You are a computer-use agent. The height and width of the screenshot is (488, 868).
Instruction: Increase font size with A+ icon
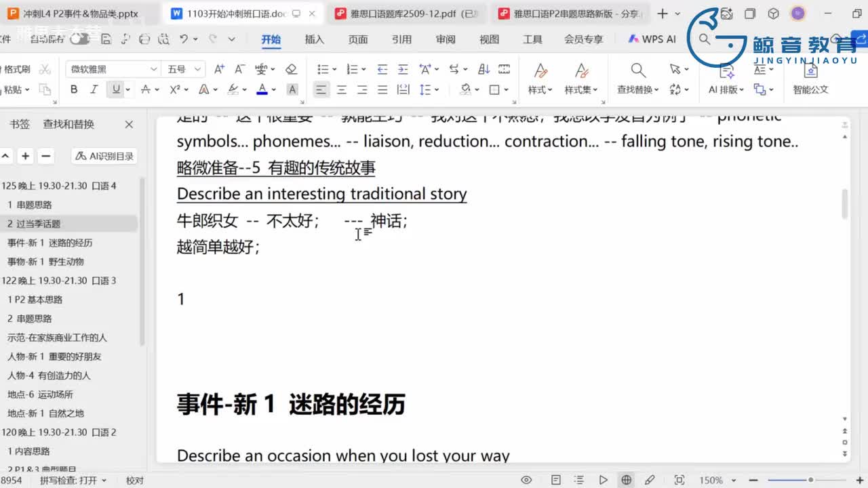[219, 69]
